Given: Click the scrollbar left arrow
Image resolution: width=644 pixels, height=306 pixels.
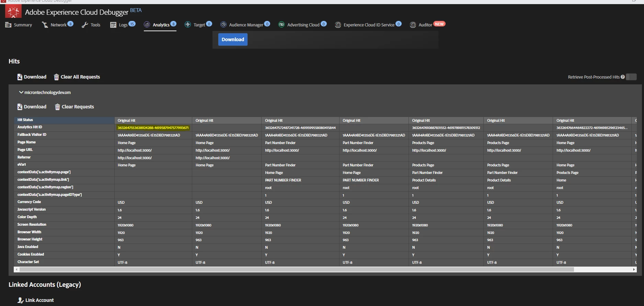Looking at the screenshot, I should point(16,270).
